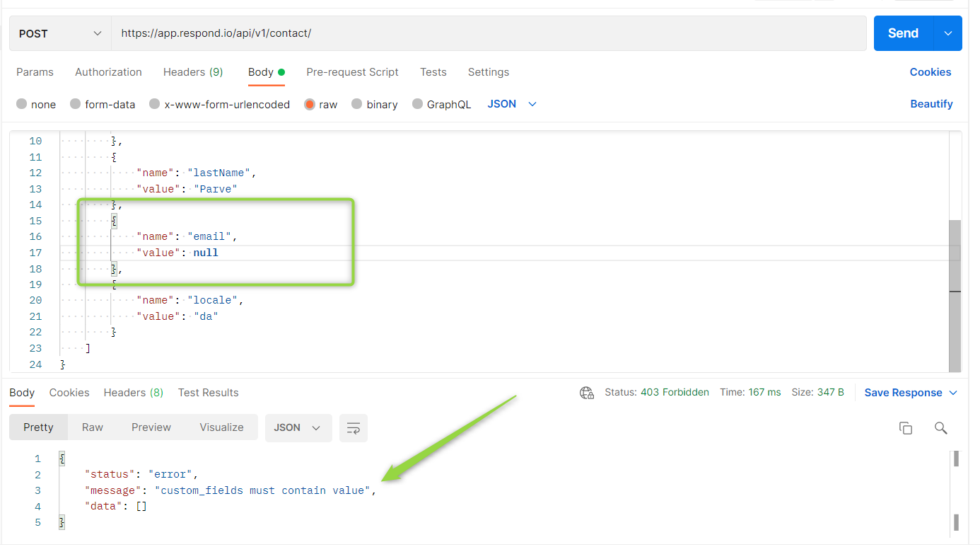Click the "custom_fields must contain value" message
The height and width of the screenshot is (547, 980).
click(262, 490)
